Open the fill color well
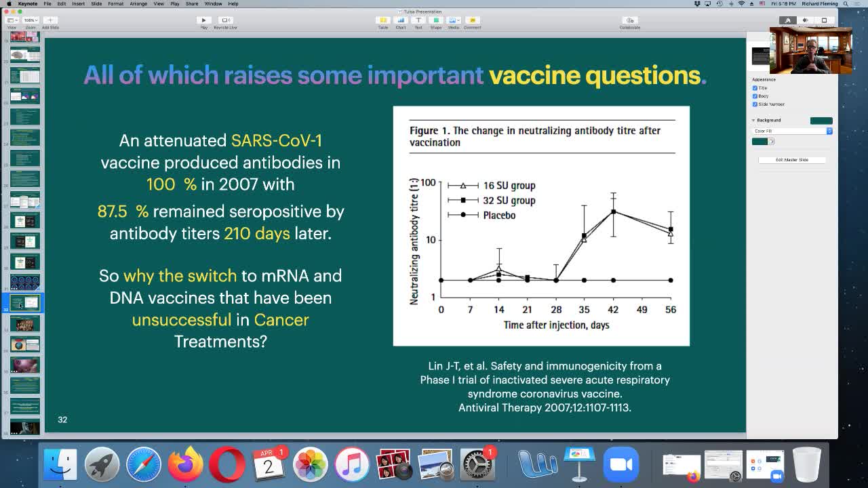 click(759, 141)
